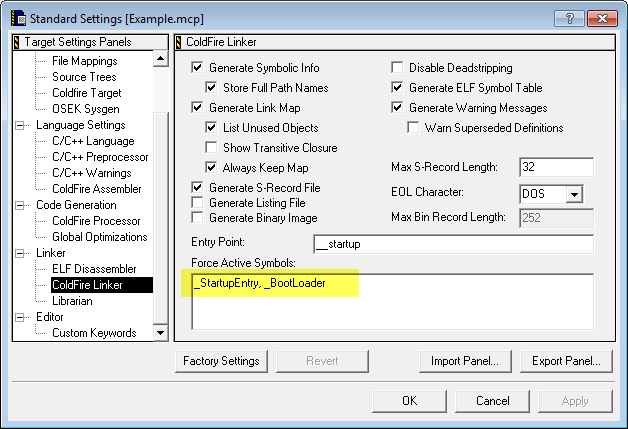Open Coldfire Target panel
Screen dimensions: 628x429
[x=87, y=93]
